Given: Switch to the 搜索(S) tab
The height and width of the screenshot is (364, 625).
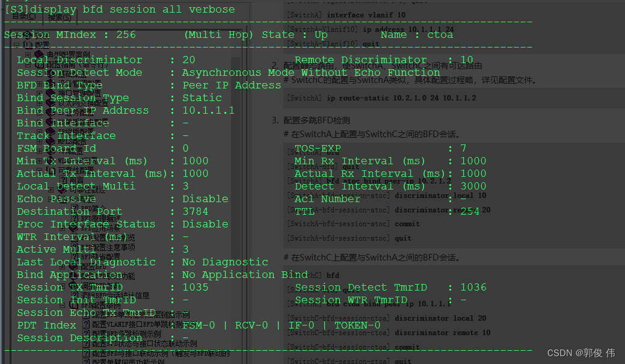Looking at the screenshot, I should tap(60, 17).
